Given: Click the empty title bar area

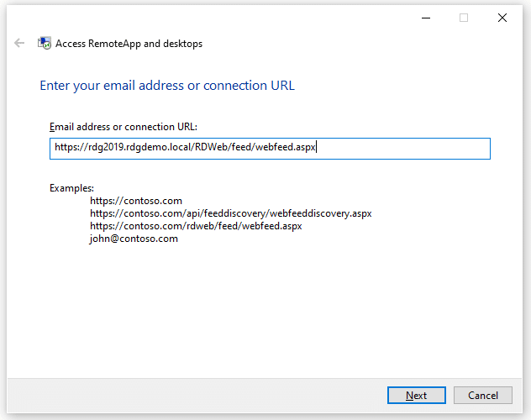Looking at the screenshot, I should [210, 18].
